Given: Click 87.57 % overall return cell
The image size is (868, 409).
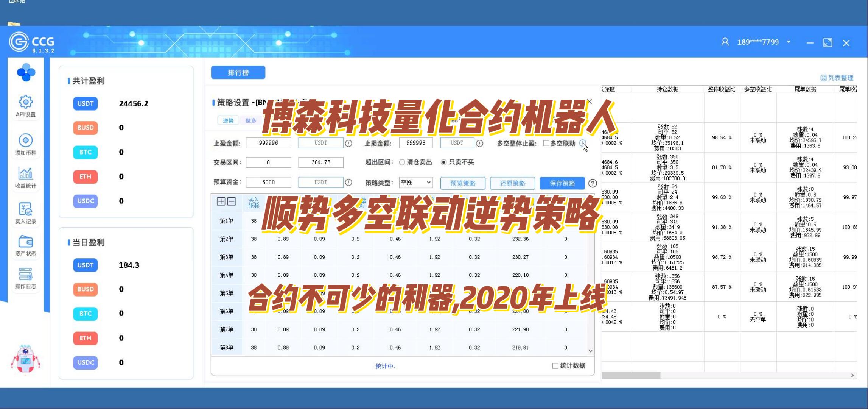Looking at the screenshot, I should 722,287.
